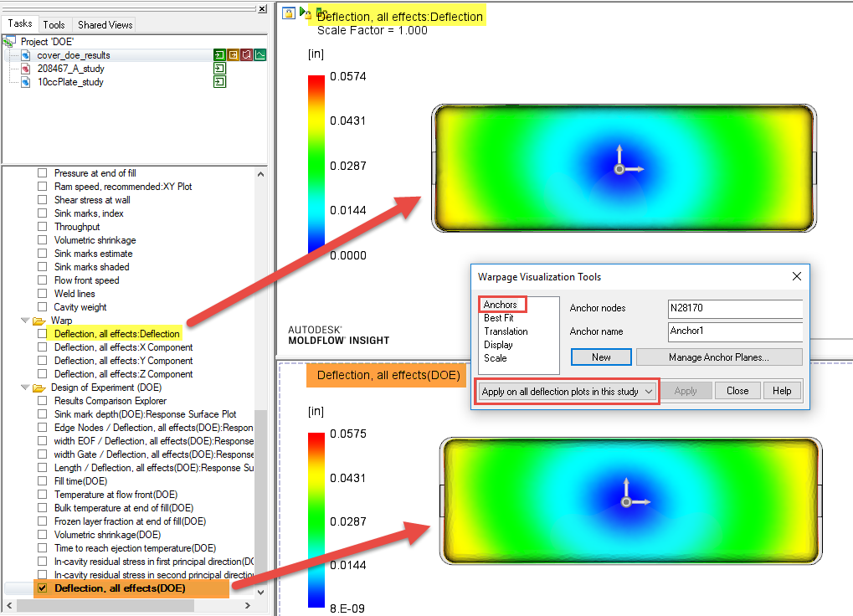Check the Pressure at end of fill result

point(40,173)
